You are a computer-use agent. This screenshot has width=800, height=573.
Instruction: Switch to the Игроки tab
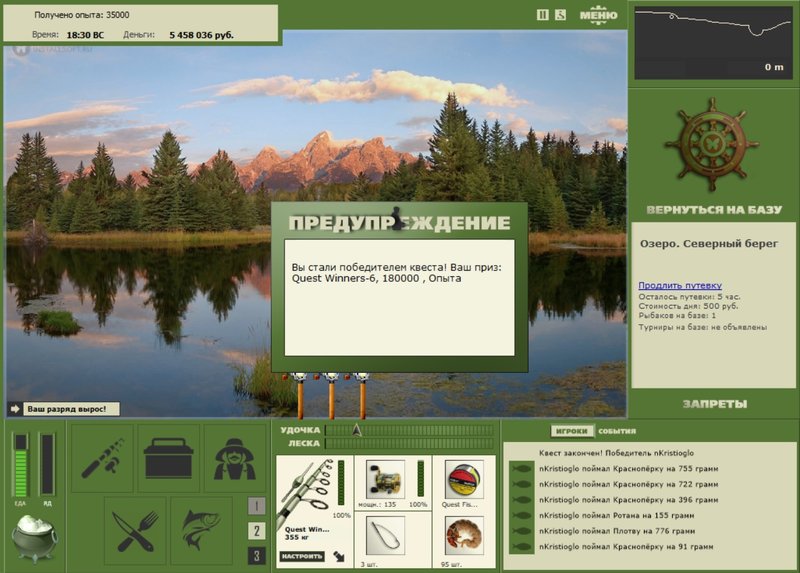572,431
